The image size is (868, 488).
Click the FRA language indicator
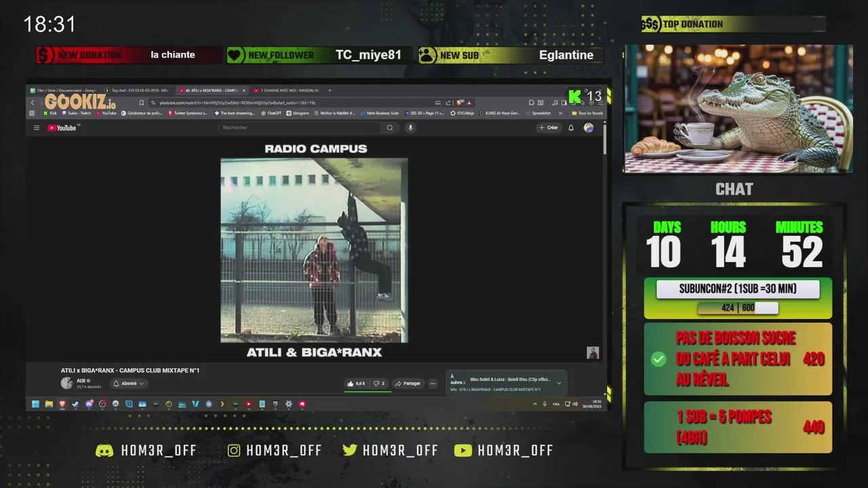point(556,404)
